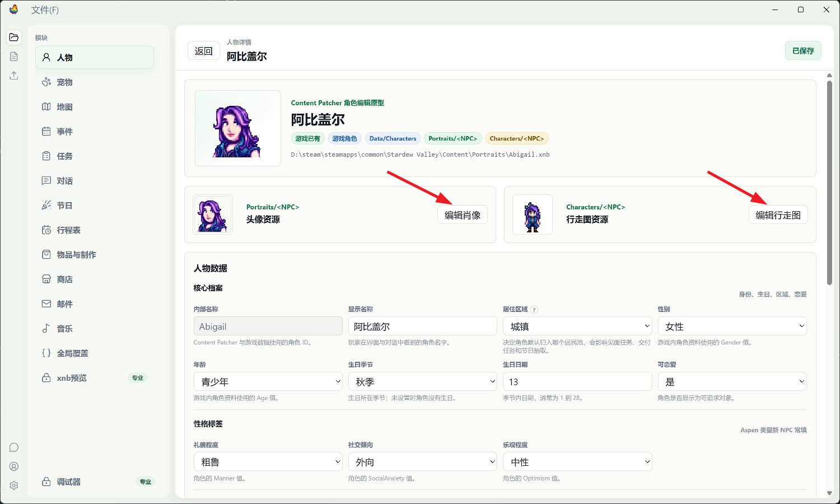Click the app logo in title bar
Screen dimensions: 840x504
point(14,10)
